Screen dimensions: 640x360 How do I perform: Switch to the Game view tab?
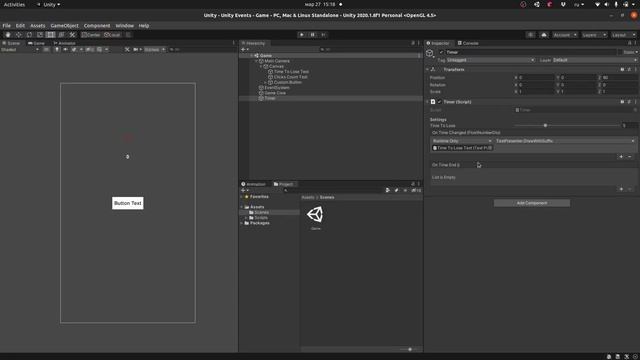click(x=36, y=43)
